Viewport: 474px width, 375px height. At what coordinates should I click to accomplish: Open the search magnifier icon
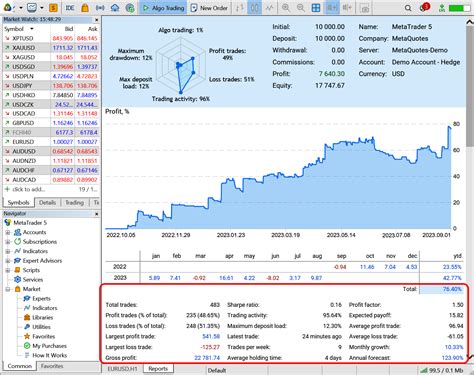(408, 8)
